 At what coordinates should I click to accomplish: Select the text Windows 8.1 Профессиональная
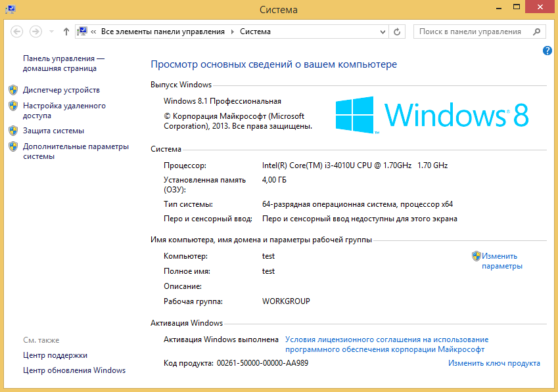pos(222,101)
